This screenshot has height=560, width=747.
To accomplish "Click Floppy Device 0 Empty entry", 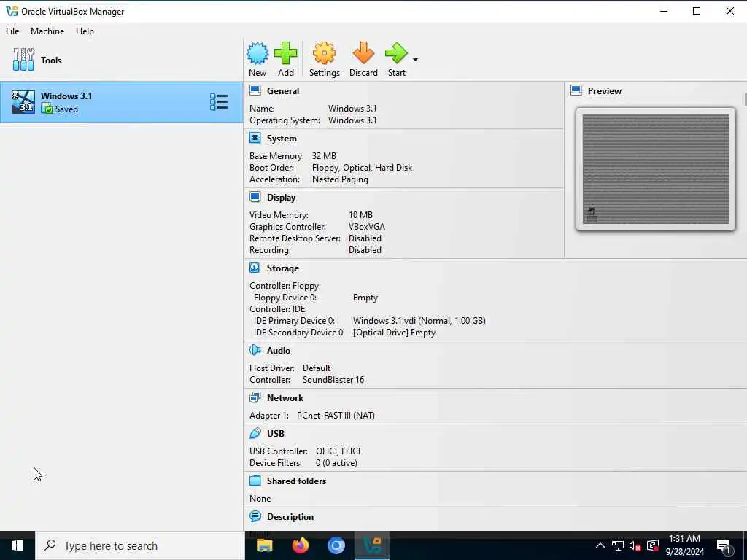I will pyautogui.click(x=365, y=297).
